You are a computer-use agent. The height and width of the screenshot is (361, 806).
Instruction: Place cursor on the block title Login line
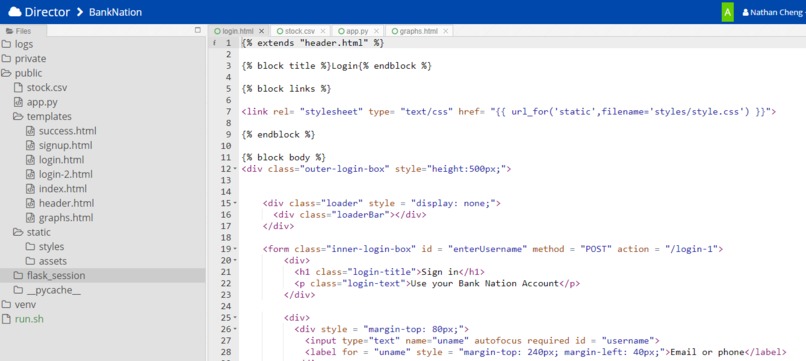coord(336,66)
